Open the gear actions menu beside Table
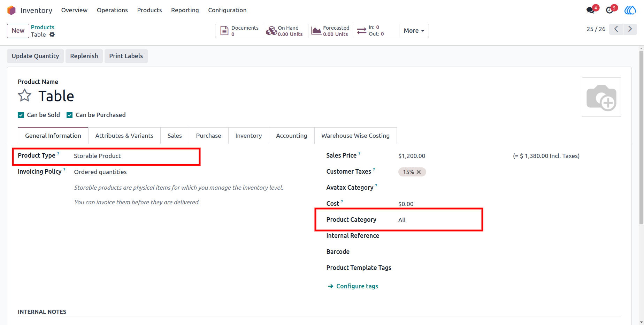Screen dimensions: 644x325 pos(52,35)
